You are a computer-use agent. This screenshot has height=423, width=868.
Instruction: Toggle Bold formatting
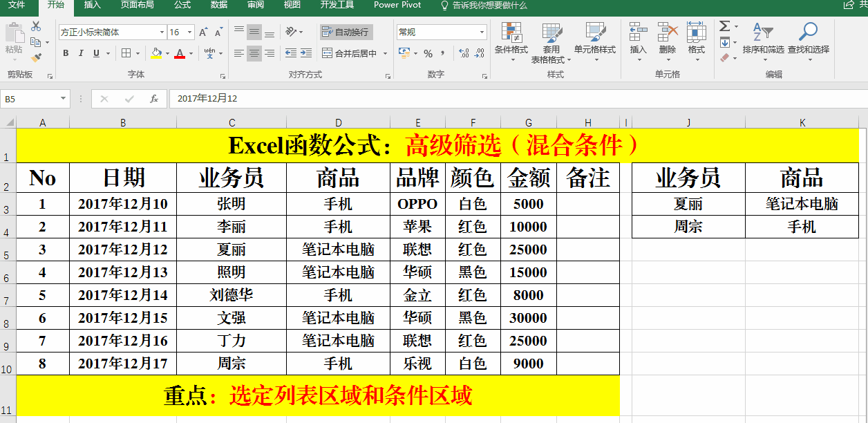coord(66,53)
